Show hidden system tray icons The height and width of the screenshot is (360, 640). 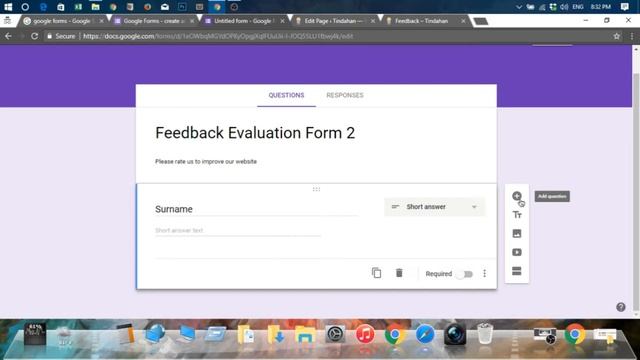[519, 7]
